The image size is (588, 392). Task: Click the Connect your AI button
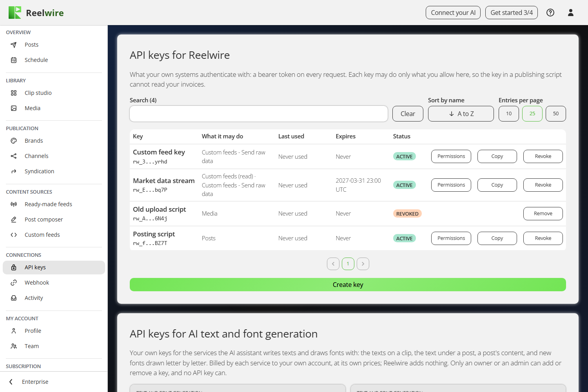453,13
